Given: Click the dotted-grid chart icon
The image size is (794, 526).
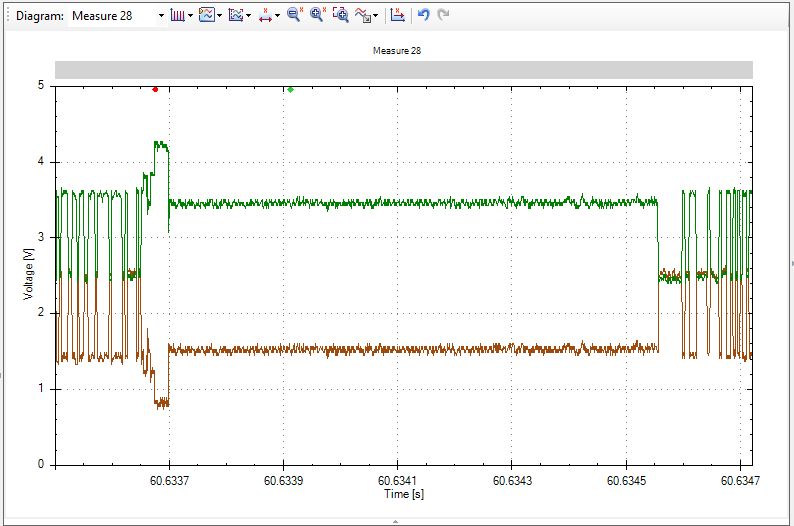Looking at the screenshot, I should tap(235, 15).
